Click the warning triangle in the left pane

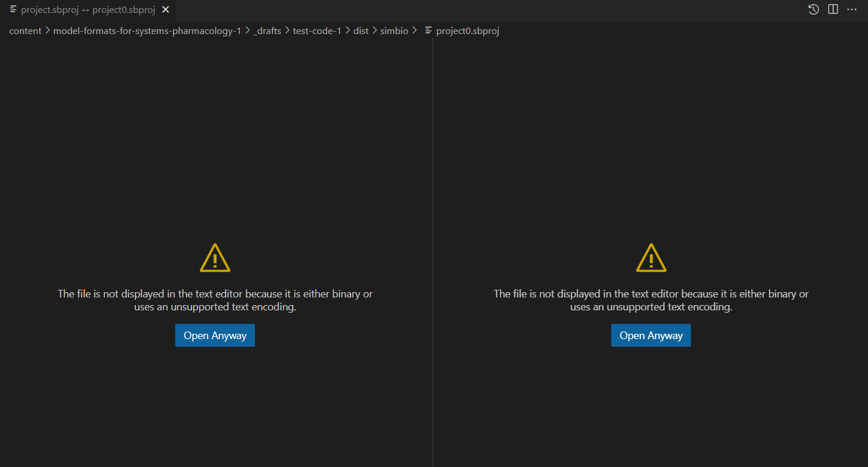[215, 258]
